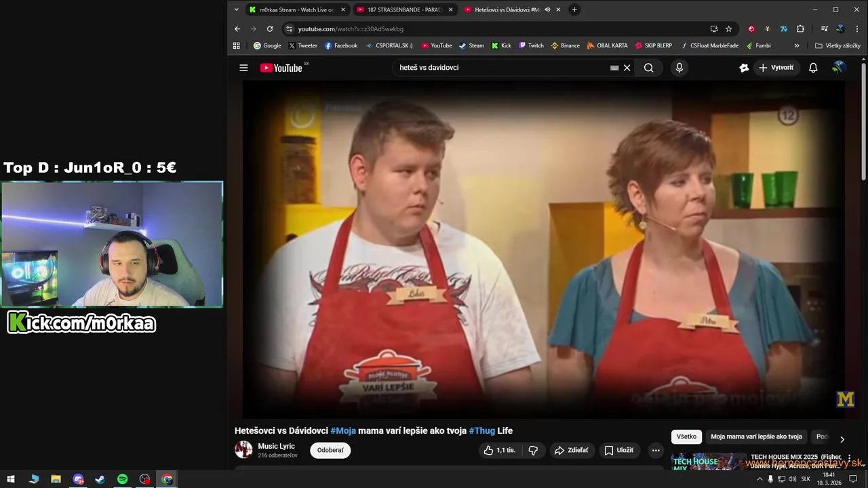868x488 pixels.
Task: Open Steam from the taskbar
Action: click(100, 479)
